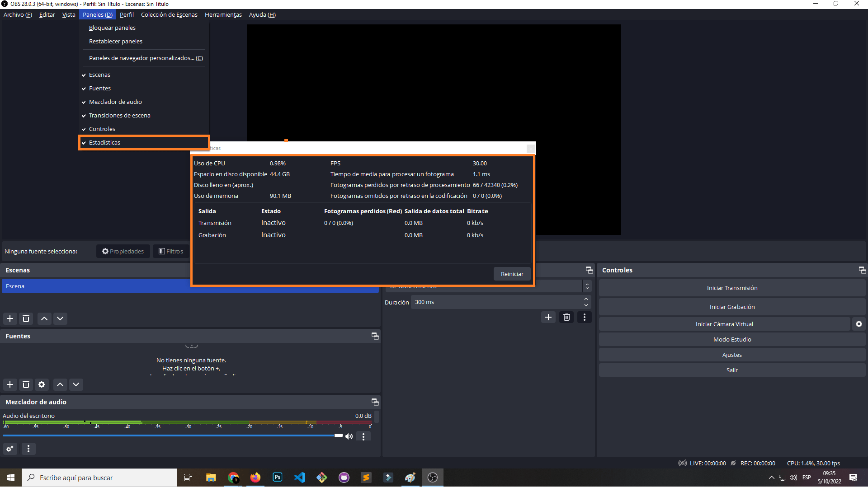Open source properties via the gear in Fuentes
The image size is (868, 487).
coord(42,384)
